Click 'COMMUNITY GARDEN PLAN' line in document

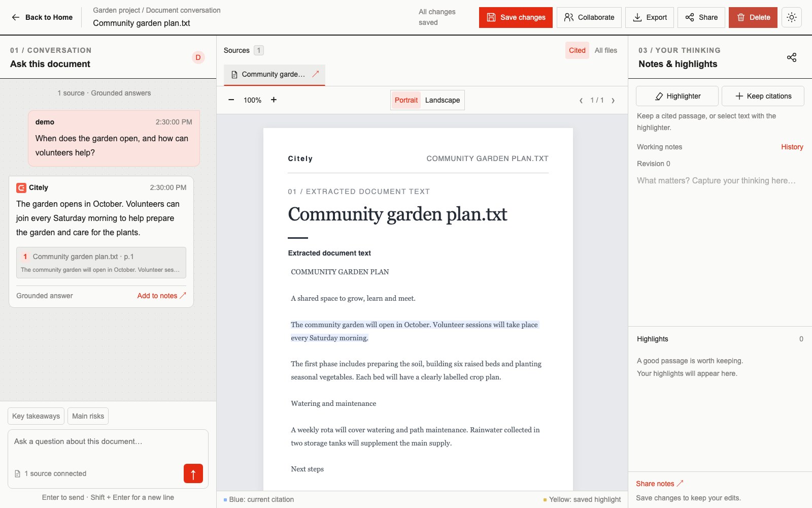[x=340, y=272]
